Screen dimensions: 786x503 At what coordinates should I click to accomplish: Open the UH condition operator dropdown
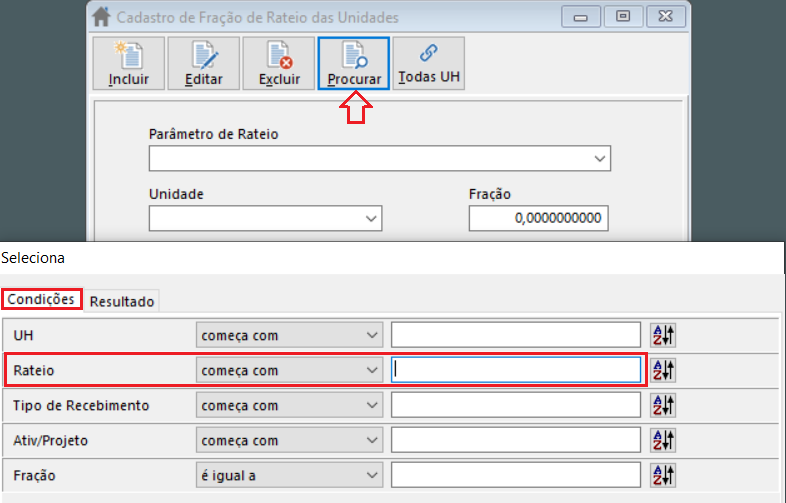pyautogui.click(x=289, y=335)
